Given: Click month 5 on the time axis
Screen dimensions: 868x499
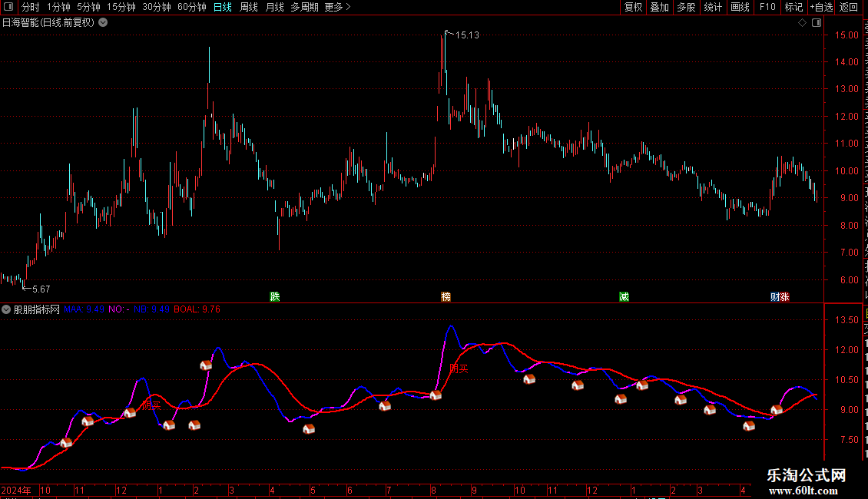Looking at the screenshot, I should (x=313, y=490).
